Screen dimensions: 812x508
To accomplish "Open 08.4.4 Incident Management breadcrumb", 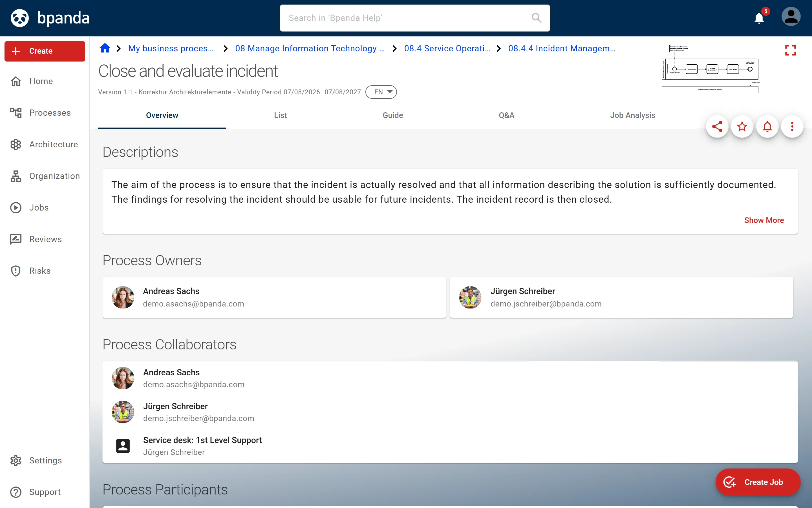I will [x=562, y=48].
